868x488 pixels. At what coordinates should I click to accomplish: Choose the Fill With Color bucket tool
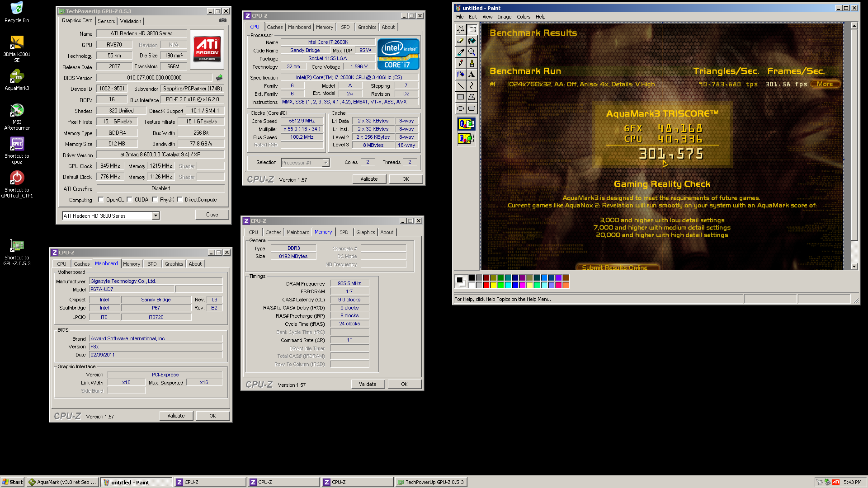tap(472, 41)
